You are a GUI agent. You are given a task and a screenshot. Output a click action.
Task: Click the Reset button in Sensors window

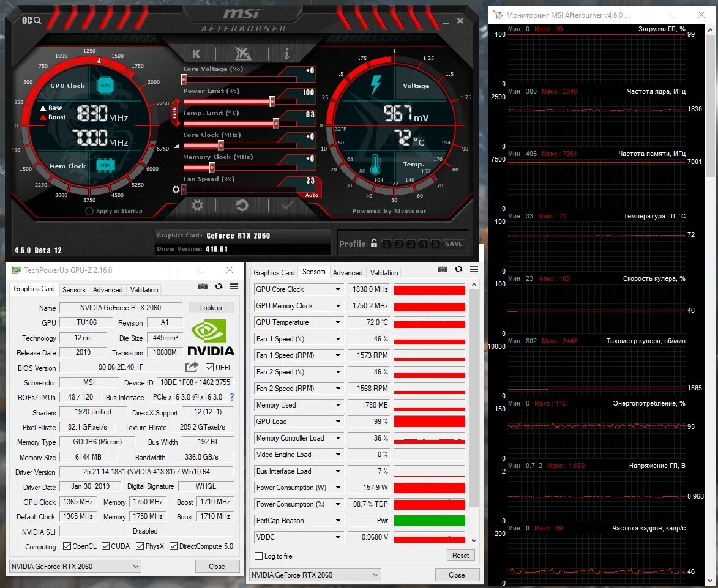click(460, 556)
